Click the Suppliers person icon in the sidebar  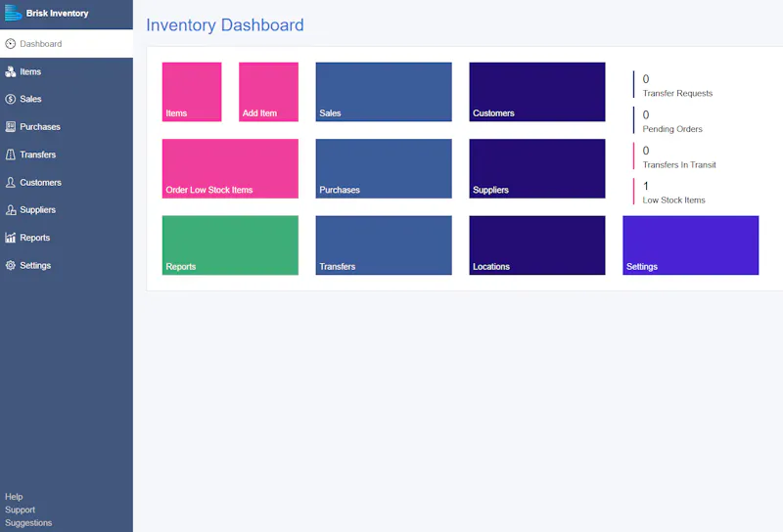[x=11, y=210]
